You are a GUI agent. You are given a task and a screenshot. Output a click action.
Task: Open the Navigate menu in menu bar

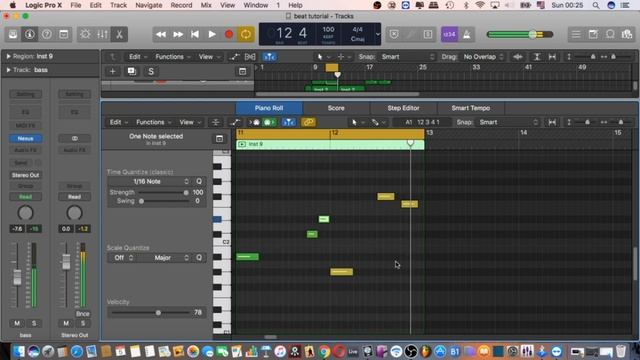tap(149, 5)
